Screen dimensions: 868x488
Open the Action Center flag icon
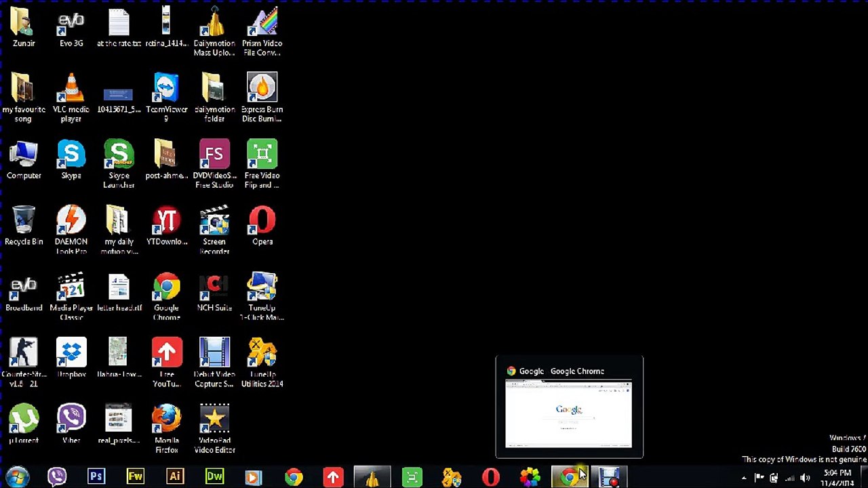click(759, 478)
